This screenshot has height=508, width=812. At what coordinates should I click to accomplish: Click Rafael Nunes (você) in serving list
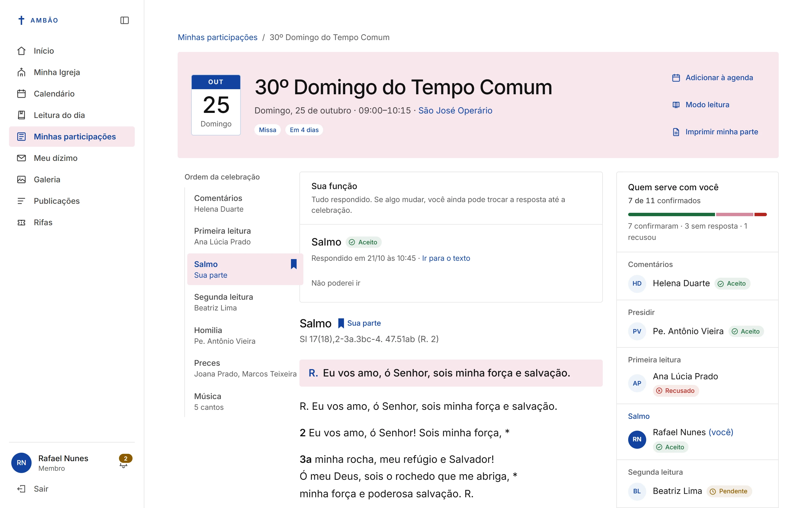(x=693, y=432)
